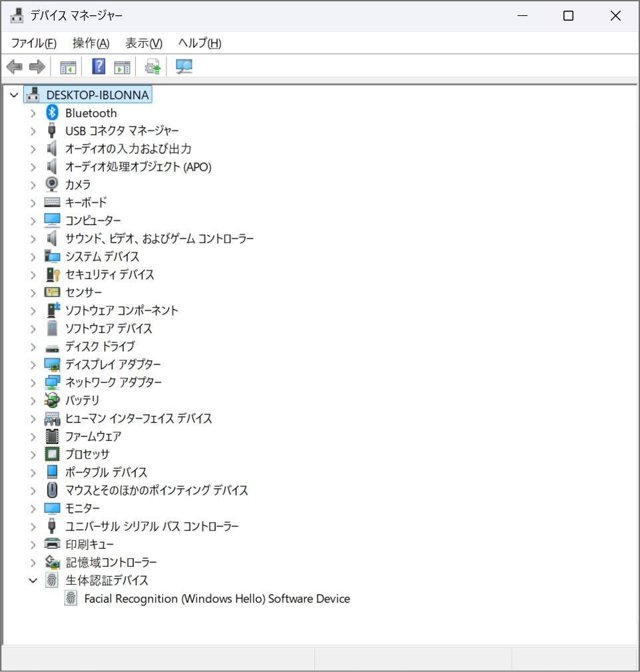This screenshot has height=672, width=640.
Task: Click the show/hide console tree toolbar icon
Action: (x=68, y=67)
